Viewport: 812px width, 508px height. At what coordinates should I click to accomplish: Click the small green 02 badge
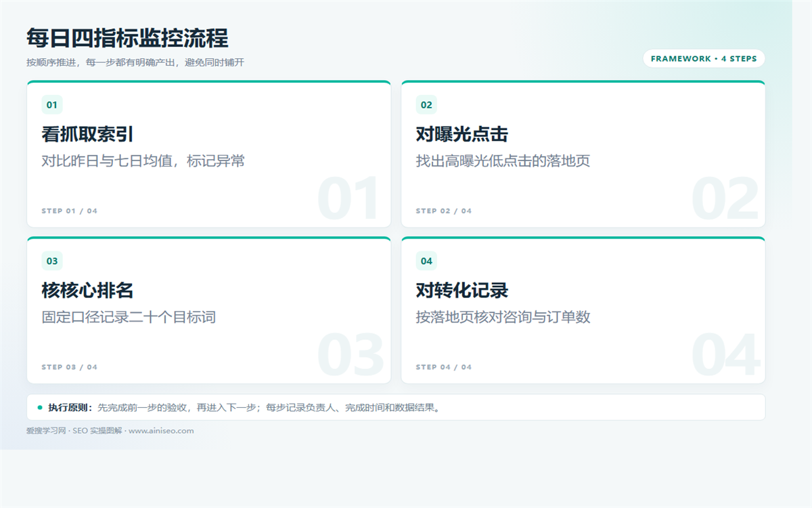(x=426, y=105)
